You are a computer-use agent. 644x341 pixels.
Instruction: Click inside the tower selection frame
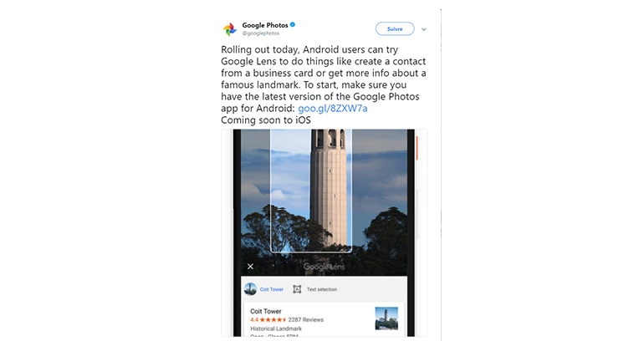pyautogui.click(x=311, y=191)
